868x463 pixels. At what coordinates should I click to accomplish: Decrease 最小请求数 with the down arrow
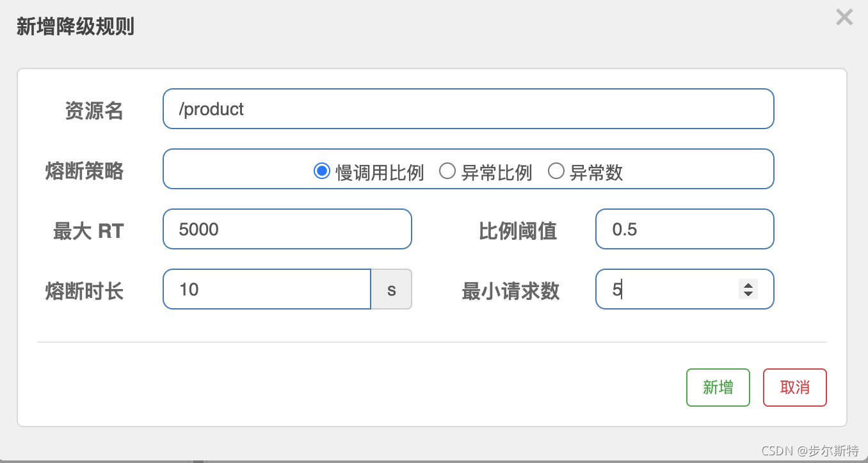[748, 294]
